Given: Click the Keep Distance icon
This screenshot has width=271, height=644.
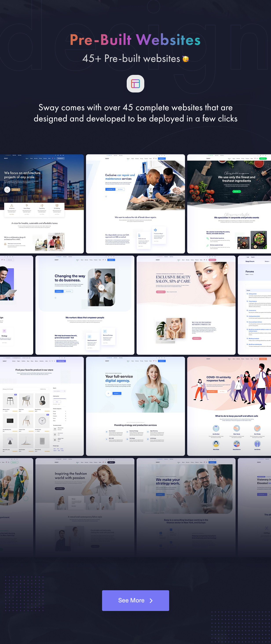Looking at the screenshot, I should tap(236, 444).
